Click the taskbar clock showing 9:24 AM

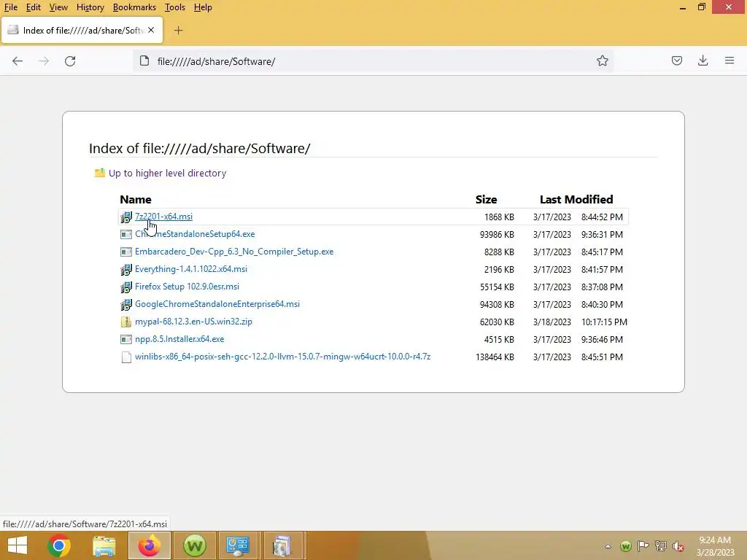pyautogui.click(x=715, y=546)
